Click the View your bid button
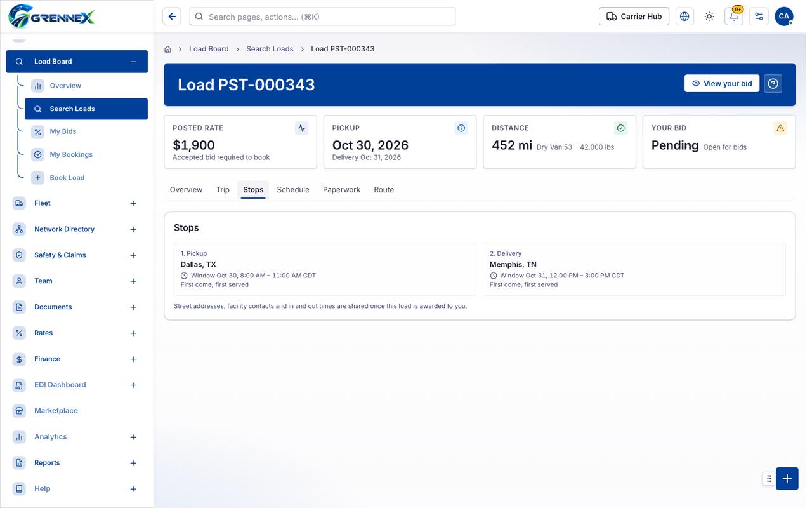Viewport: 812px width, 508px height. [722, 84]
